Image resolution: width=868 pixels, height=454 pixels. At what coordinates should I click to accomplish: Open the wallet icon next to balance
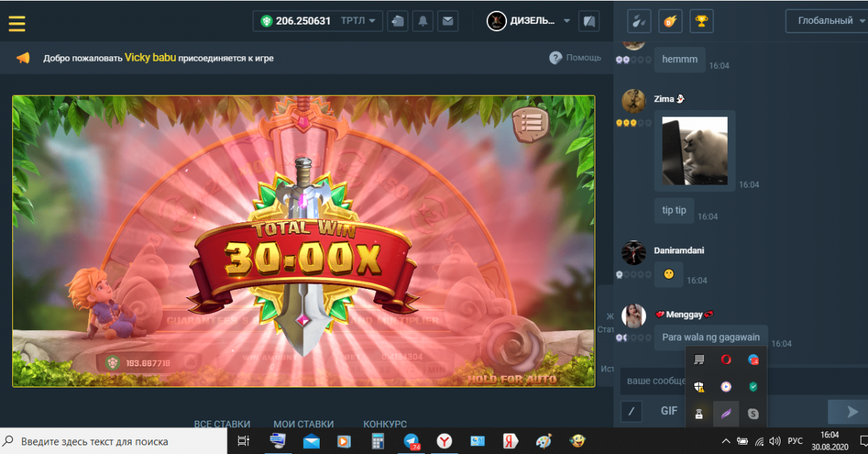[397, 21]
